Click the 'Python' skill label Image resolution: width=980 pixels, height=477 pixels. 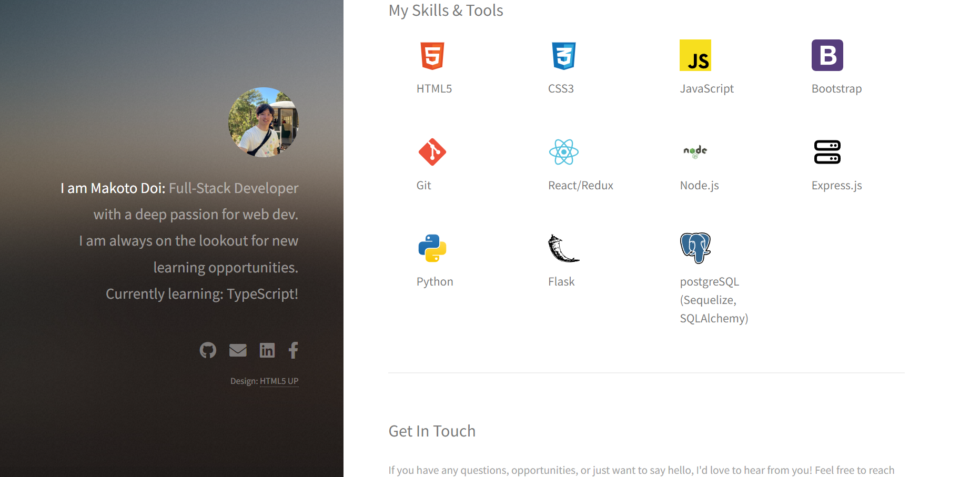pos(435,281)
